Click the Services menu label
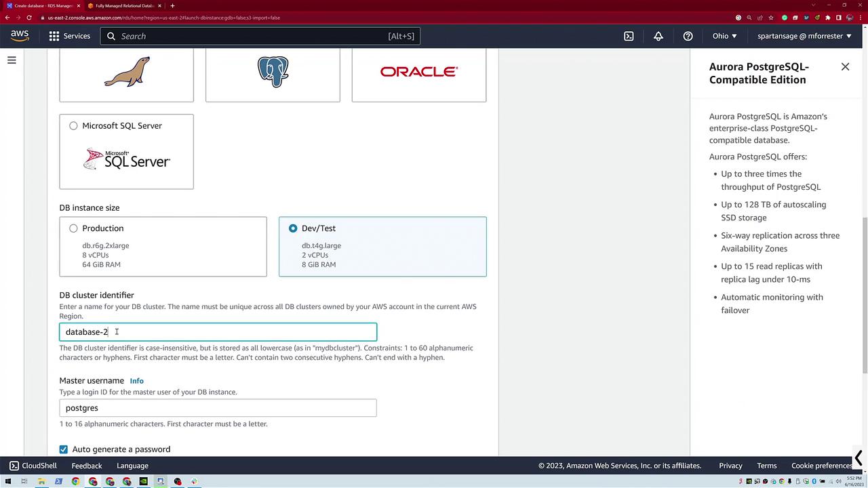This screenshot has width=868, height=488. 77,36
